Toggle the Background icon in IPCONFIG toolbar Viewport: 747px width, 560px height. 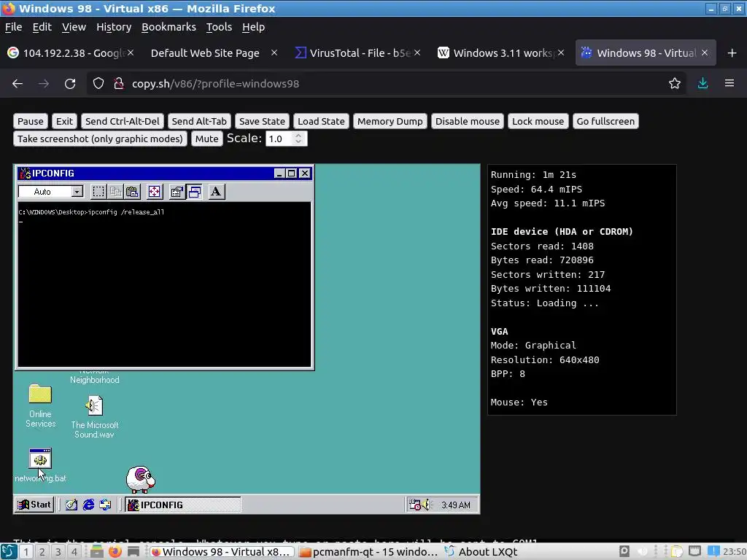pos(194,192)
